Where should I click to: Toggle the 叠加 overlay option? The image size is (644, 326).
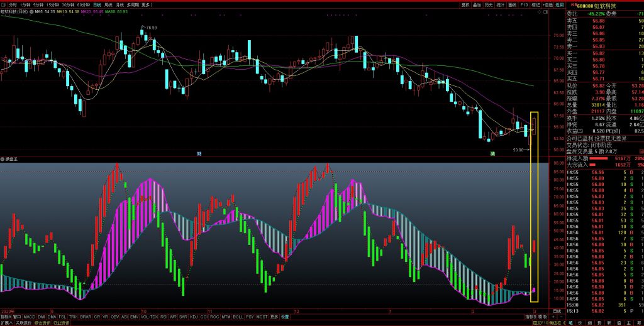(x=477, y=4)
